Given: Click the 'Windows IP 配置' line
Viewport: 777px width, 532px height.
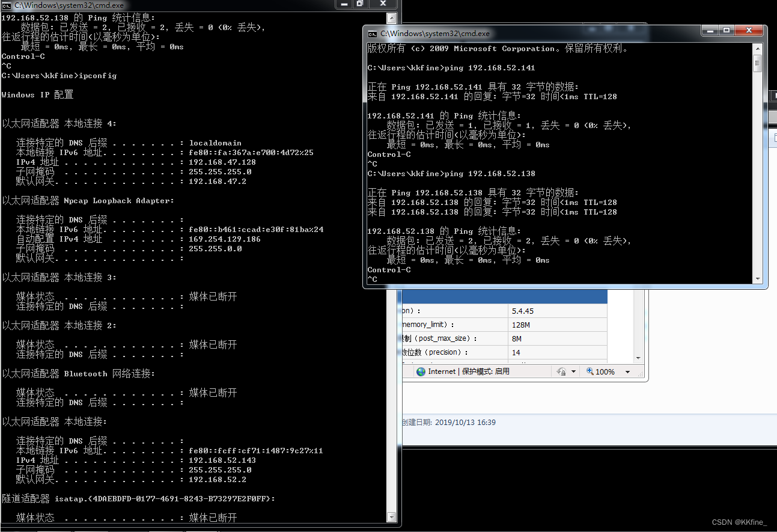Looking at the screenshot, I should pyautogui.click(x=37, y=95).
